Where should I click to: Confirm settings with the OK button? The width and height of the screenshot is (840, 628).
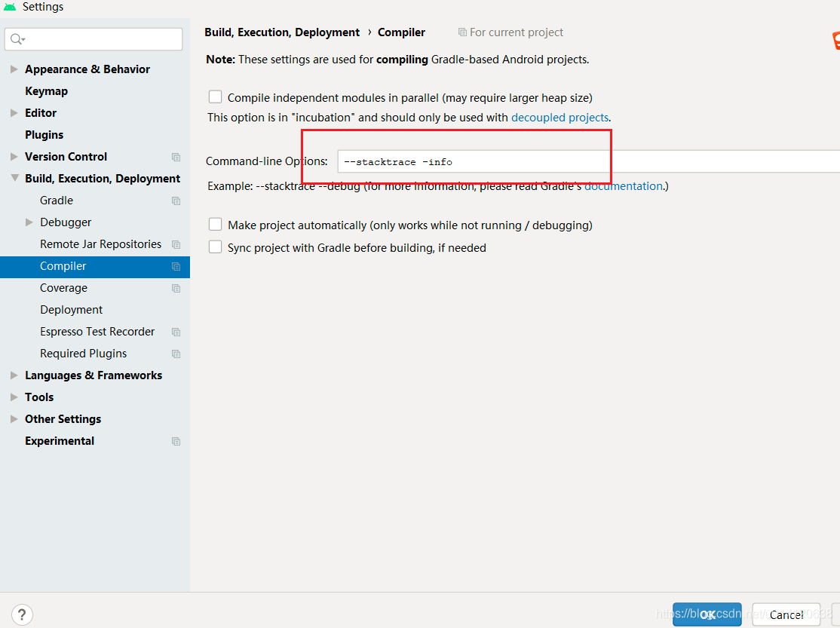[707, 614]
